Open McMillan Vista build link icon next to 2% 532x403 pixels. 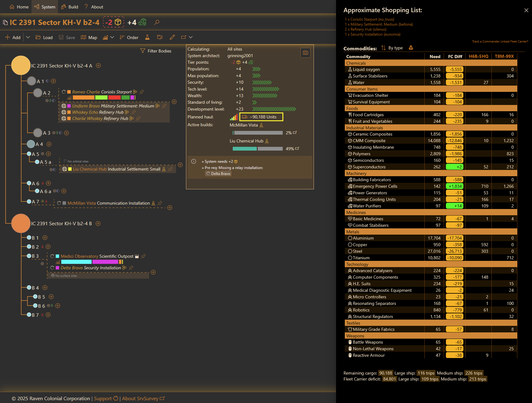click(x=295, y=132)
